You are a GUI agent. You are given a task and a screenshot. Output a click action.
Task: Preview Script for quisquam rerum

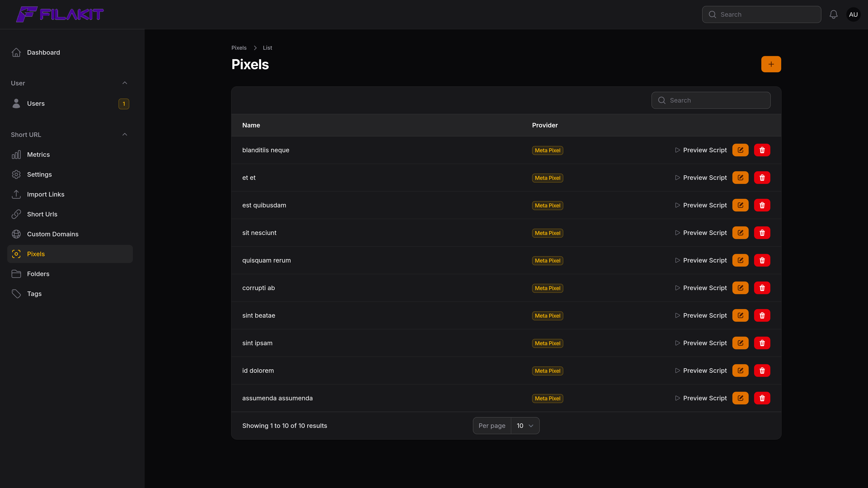pyautogui.click(x=701, y=260)
